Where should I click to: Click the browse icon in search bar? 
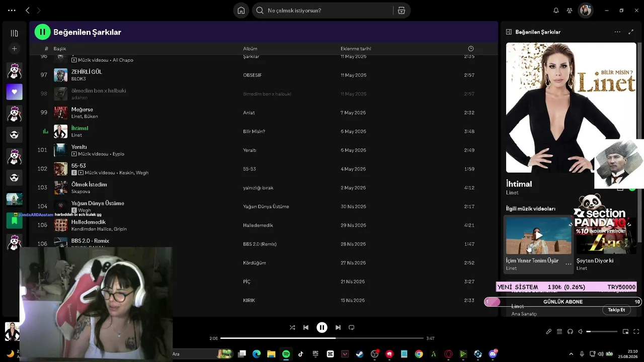pos(401,11)
